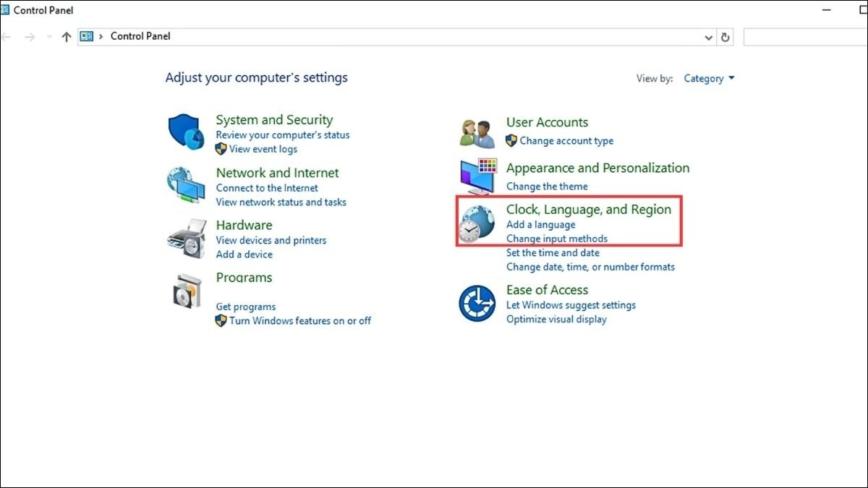This screenshot has height=488, width=868.
Task: Open Clock, Language, and Region category
Action: point(589,209)
